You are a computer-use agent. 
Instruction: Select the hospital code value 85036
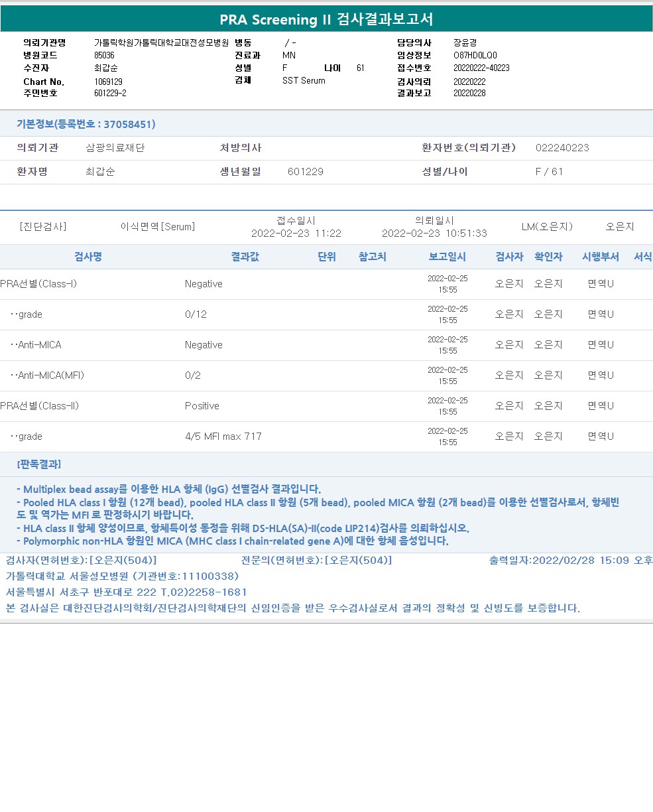click(104, 56)
